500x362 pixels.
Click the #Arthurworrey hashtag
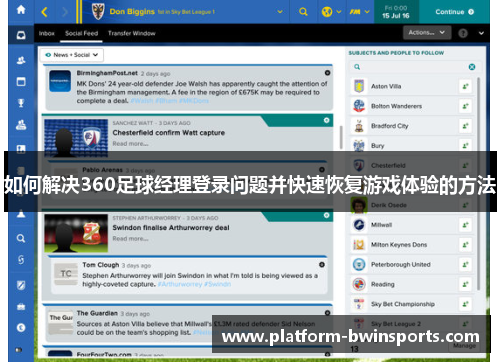coord(180,284)
